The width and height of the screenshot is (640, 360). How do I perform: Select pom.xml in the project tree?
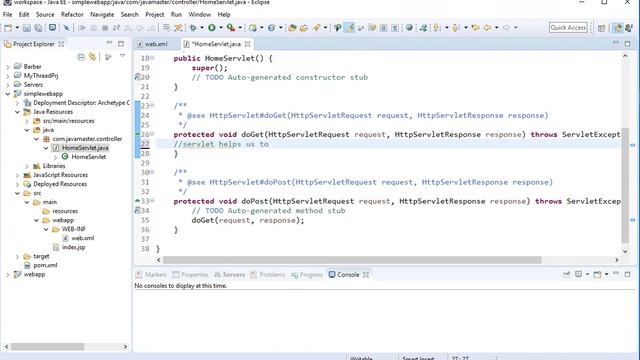(45, 265)
